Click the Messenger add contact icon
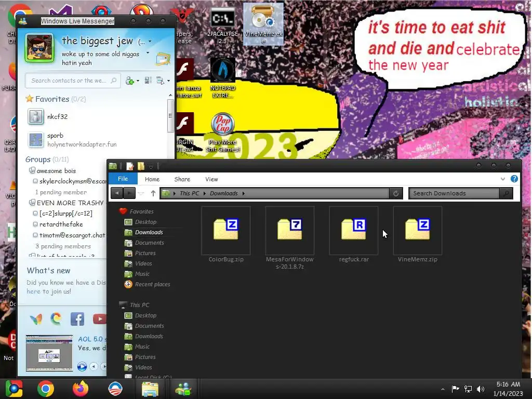Image resolution: width=532 pixels, height=399 pixels. point(129,81)
